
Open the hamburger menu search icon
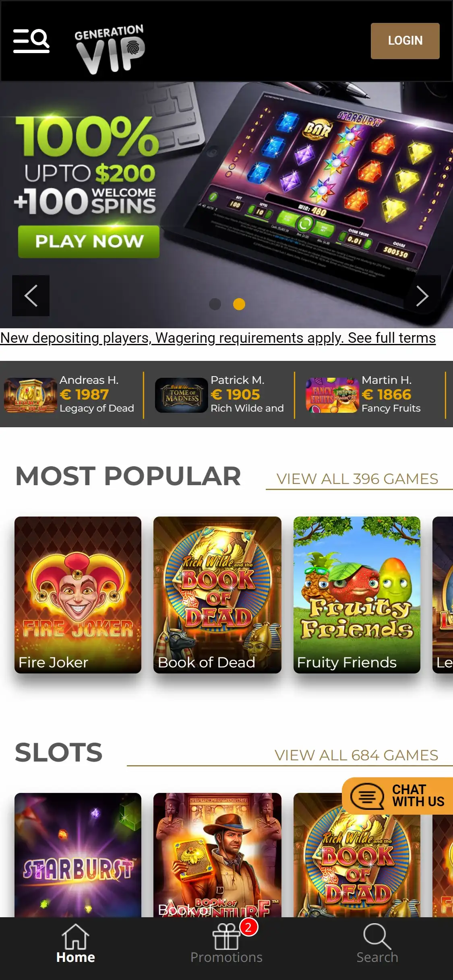click(x=31, y=41)
